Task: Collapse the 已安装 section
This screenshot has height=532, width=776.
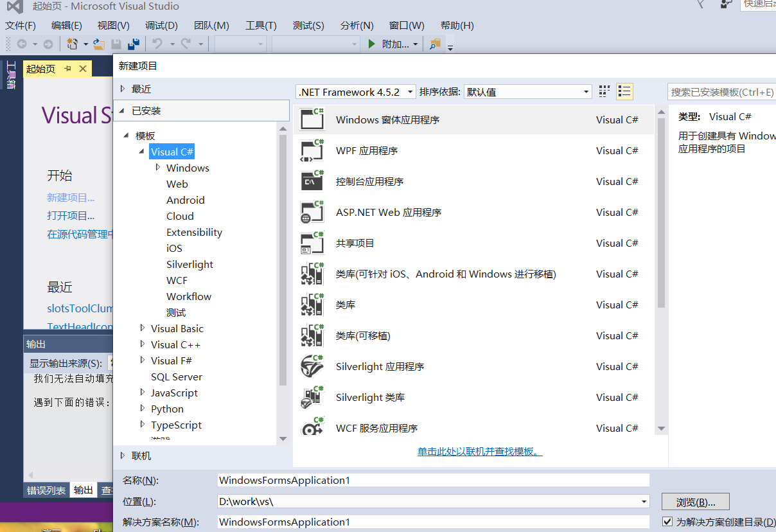Action: [123, 111]
